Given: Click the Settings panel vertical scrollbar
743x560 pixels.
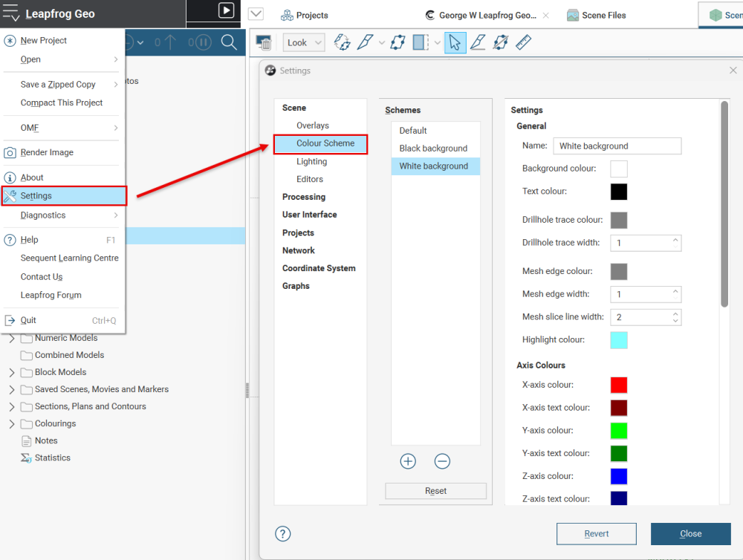Looking at the screenshot, I should [724, 204].
